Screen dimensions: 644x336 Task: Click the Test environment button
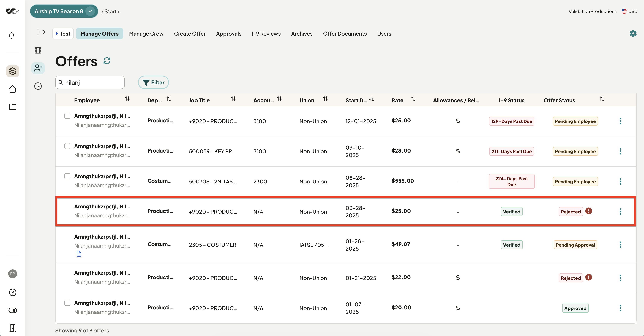coord(63,34)
